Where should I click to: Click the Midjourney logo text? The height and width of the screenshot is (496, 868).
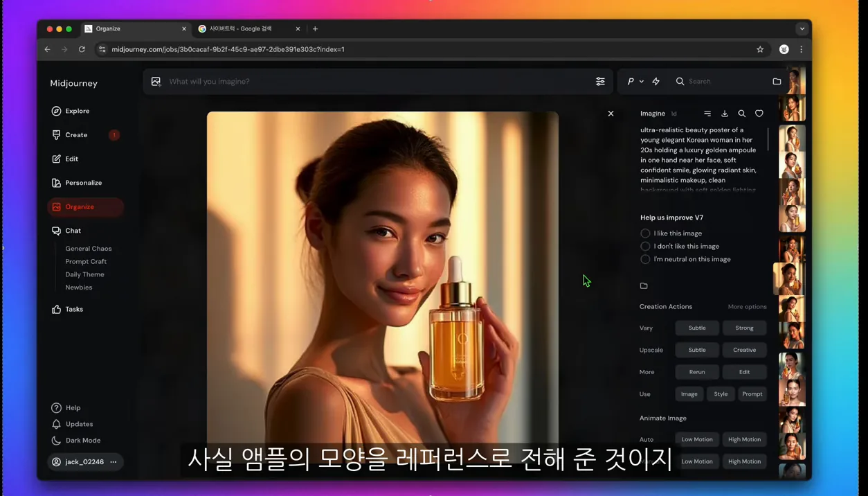click(x=73, y=83)
